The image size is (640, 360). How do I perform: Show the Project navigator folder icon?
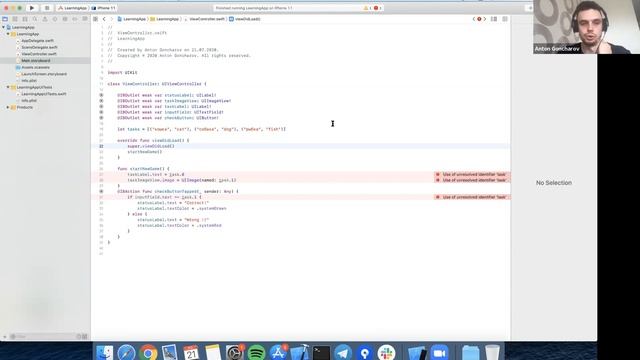point(5,19)
